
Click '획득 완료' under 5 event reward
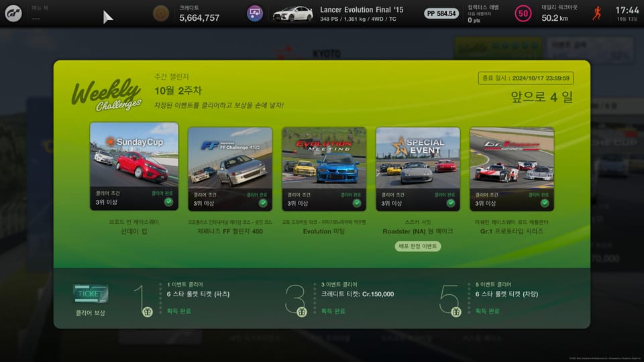pyautogui.click(x=487, y=312)
